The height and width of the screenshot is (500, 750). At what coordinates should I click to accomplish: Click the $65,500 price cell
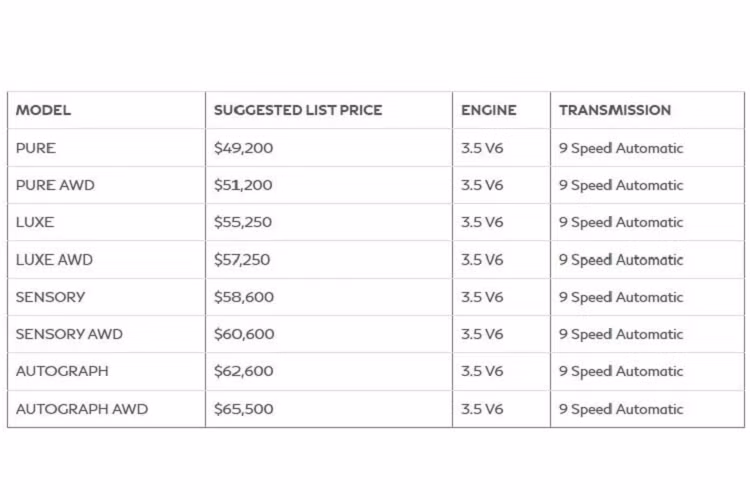244,409
